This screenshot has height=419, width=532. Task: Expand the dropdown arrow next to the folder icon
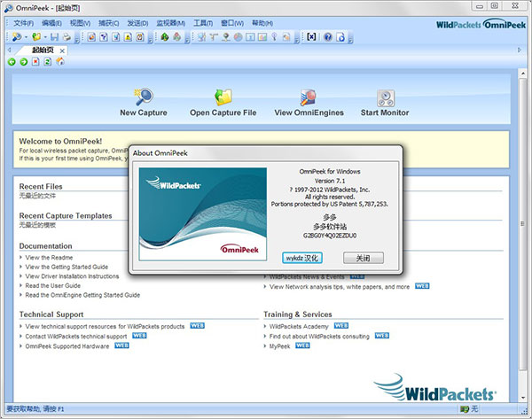(x=45, y=37)
